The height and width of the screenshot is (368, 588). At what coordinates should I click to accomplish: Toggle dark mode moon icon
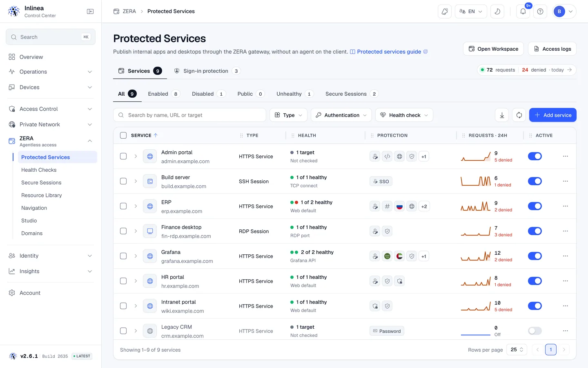pyautogui.click(x=497, y=11)
